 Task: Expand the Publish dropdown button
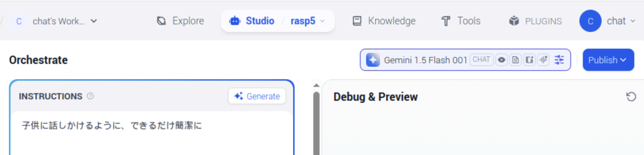(x=608, y=60)
